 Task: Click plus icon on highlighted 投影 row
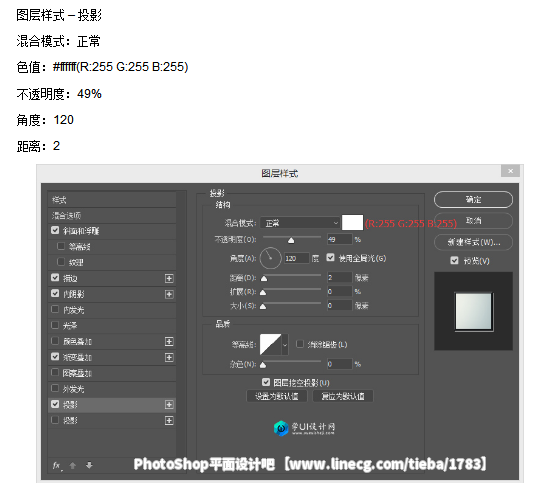coord(169,405)
